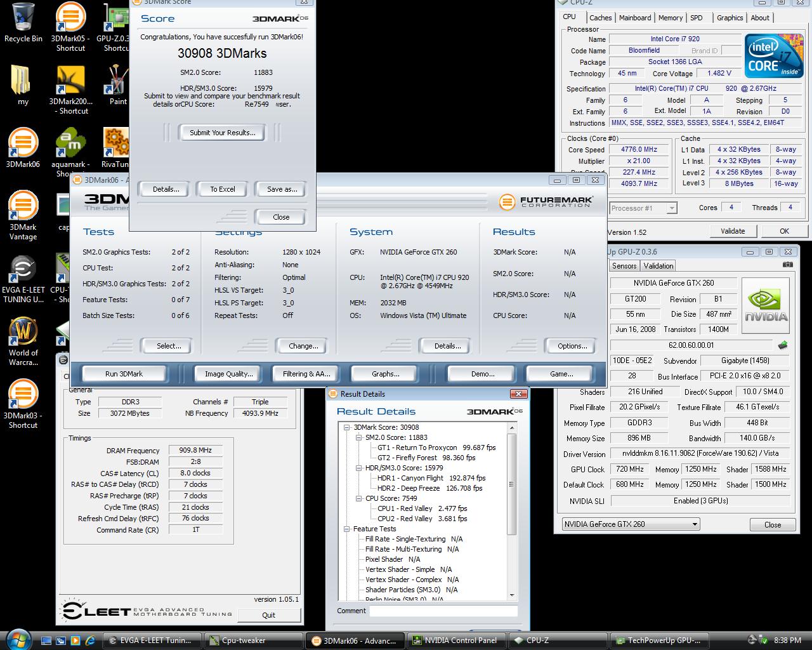Click Change under Settings section
Image resolution: width=812 pixels, height=650 pixels.
point(303,346)
